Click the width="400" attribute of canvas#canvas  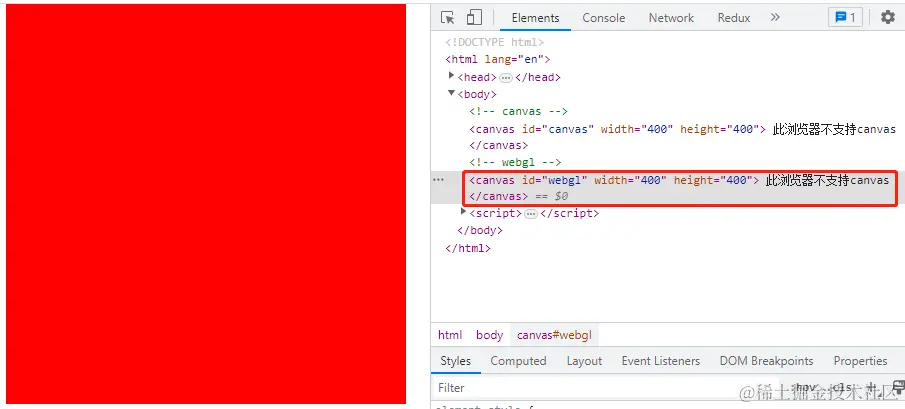click(x=637, y=129)
